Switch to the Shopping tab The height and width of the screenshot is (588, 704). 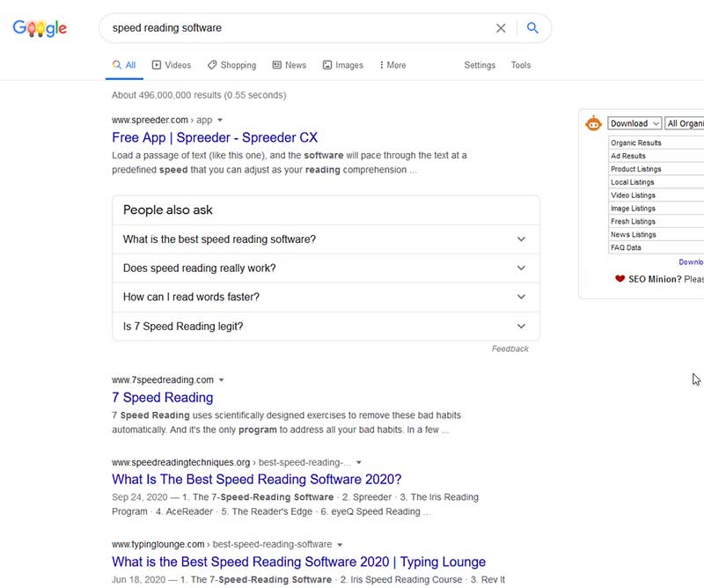tap(231, 65)
